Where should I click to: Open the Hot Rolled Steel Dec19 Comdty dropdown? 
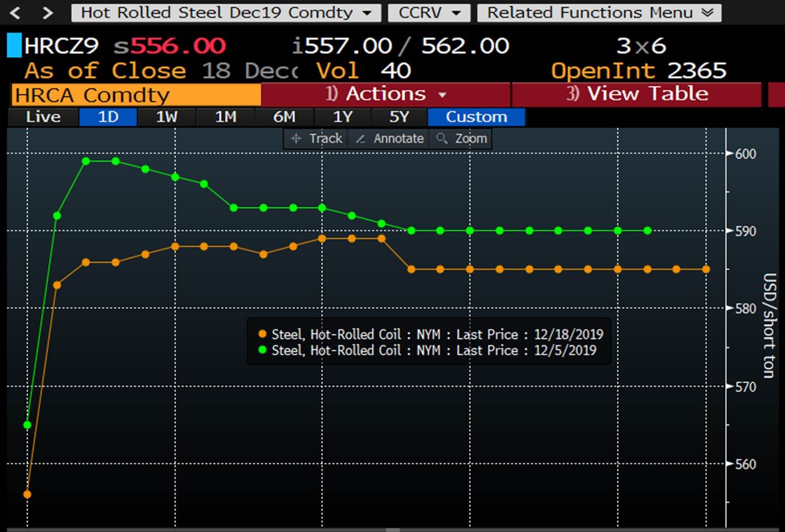point(226,13)
